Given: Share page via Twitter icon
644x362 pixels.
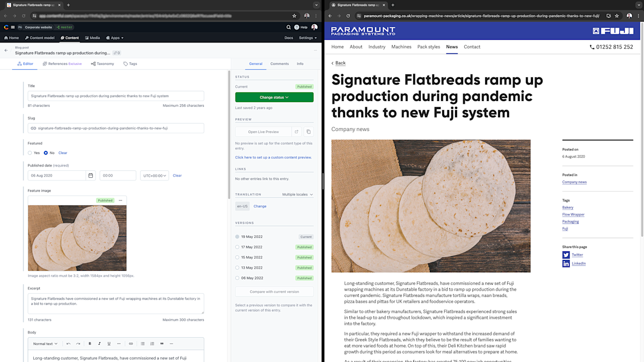Looking at the screenshot, I should (x=566, y=255).
